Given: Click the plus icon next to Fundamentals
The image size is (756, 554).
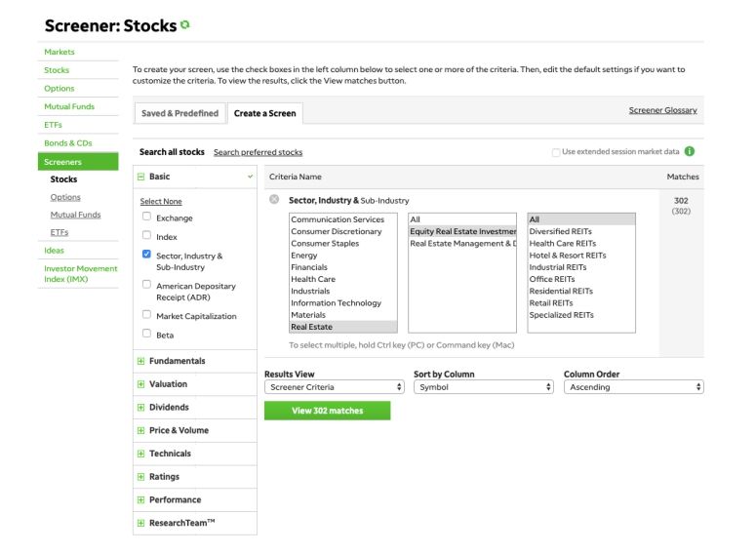Looking at the screenshot, I should [x=141, y=361].
